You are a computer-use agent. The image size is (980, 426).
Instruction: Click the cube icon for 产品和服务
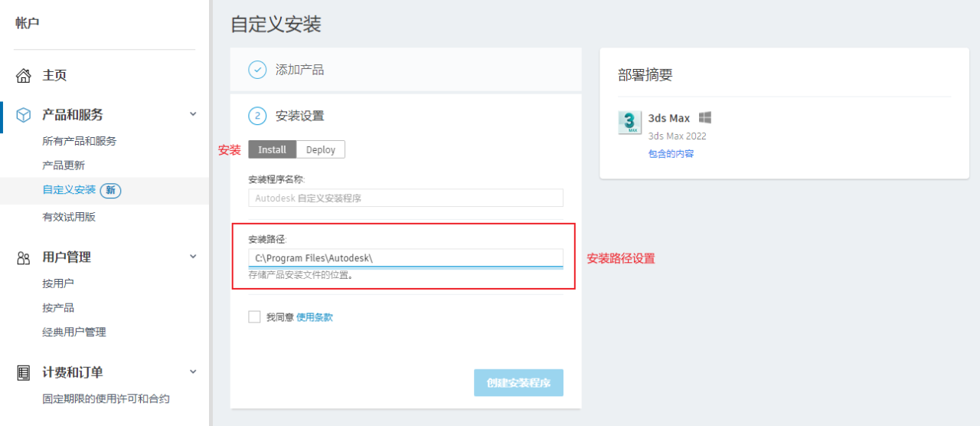[x=24, y=115]
